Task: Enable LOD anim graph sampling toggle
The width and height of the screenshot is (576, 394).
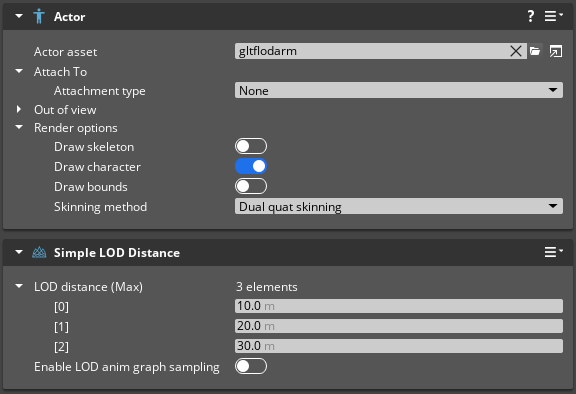Action: tap(251, 366)
